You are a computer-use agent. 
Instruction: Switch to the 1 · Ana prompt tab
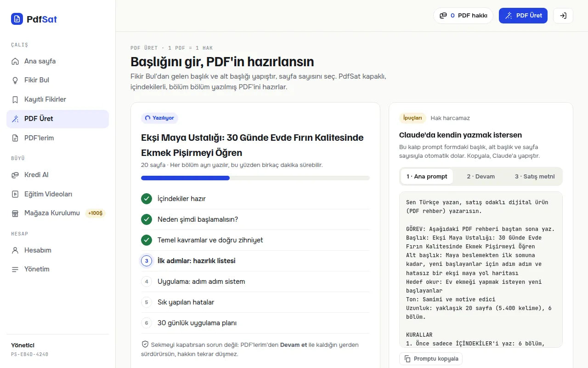427,177
